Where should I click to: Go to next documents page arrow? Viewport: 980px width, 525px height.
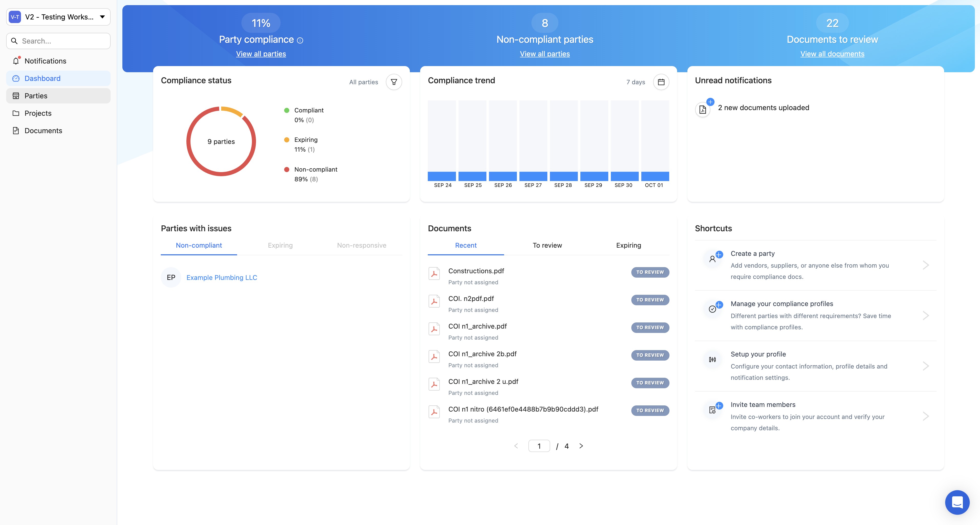click(x=581, y=446)
